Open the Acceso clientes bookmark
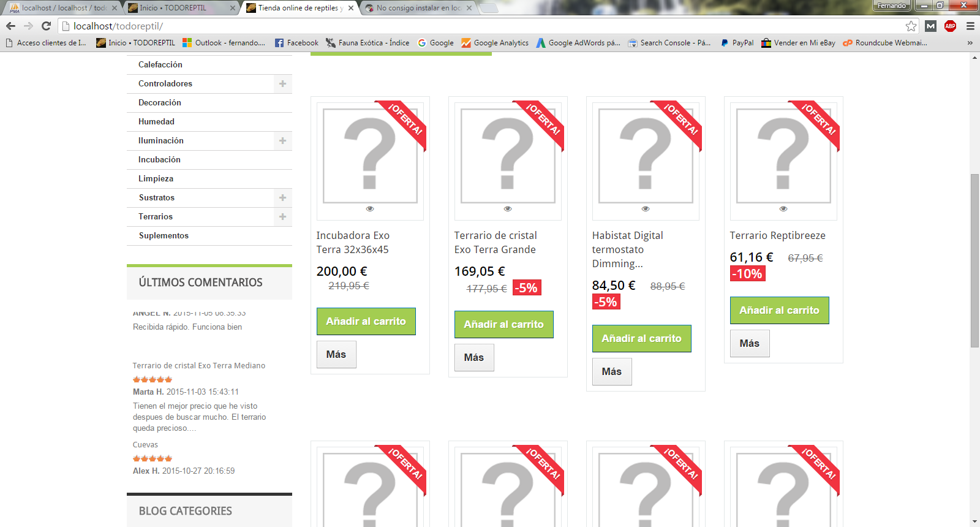Viewport: 980px width, 527px height. (45, 43)
